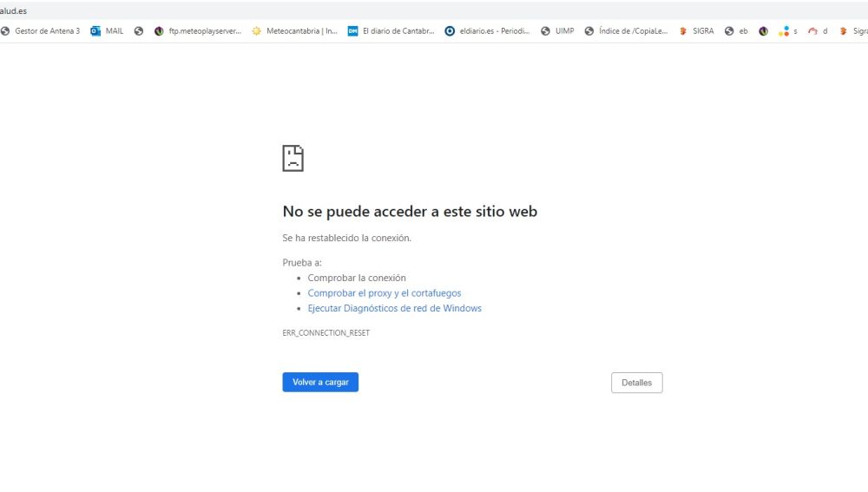868x492 pixels.
Task: Click the Volver a cargar button
Action: pos(320,382)
